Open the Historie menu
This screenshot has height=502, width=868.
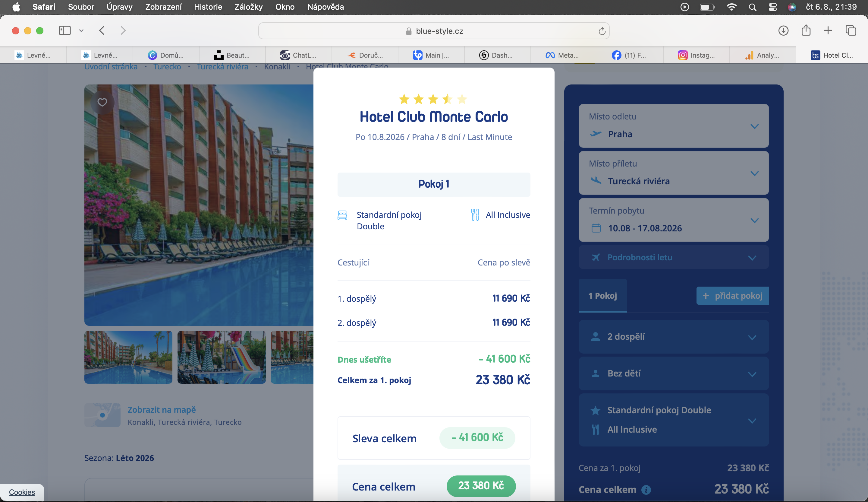208,7
